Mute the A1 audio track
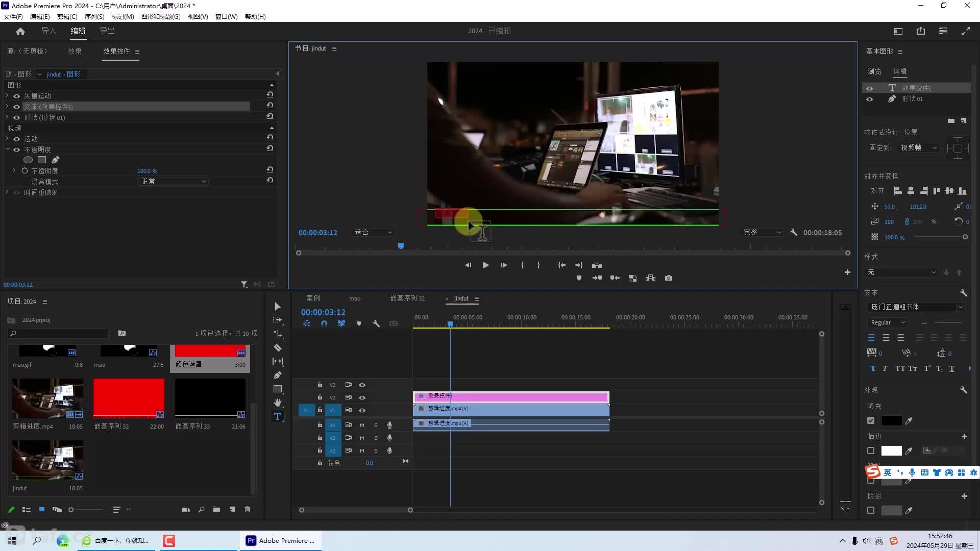This screenshot has height=551, width=980. [x=362, y=425]
